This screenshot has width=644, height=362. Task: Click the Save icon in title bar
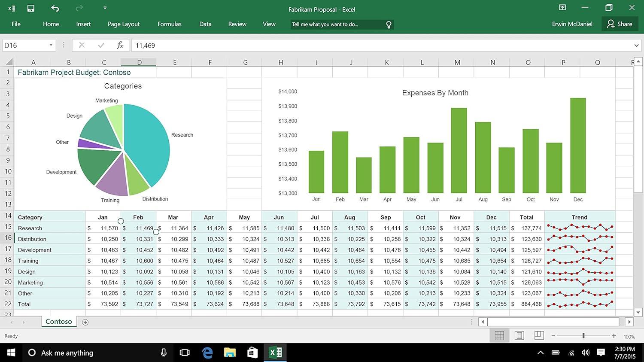31,8
